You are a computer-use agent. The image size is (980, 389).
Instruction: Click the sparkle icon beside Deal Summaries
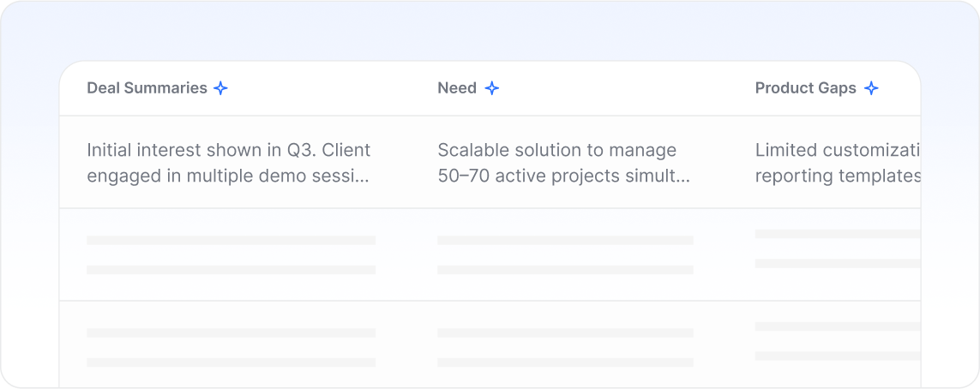(x=220, y=88)
